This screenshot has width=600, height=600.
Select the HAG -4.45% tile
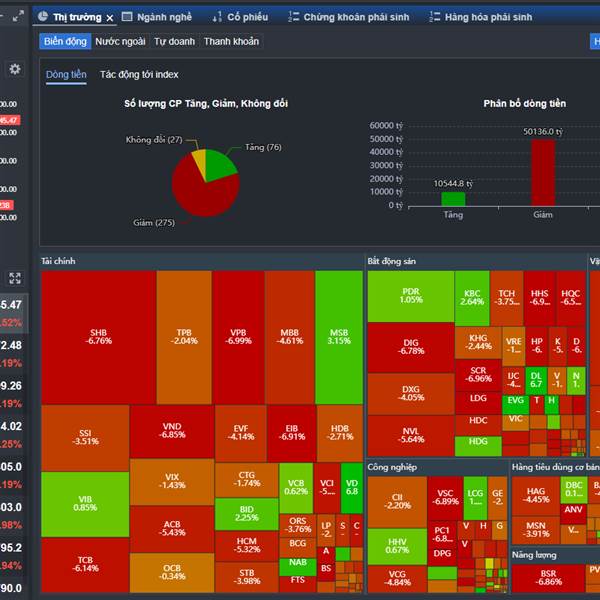coord(536,496)
